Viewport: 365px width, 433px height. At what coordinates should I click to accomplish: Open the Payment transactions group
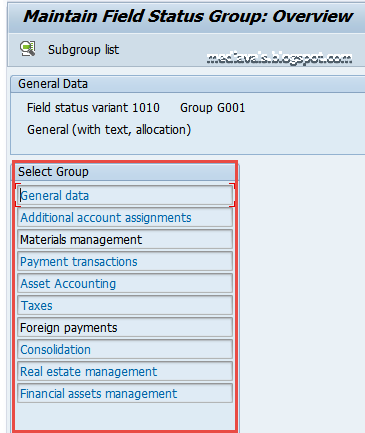coord(125,262)
